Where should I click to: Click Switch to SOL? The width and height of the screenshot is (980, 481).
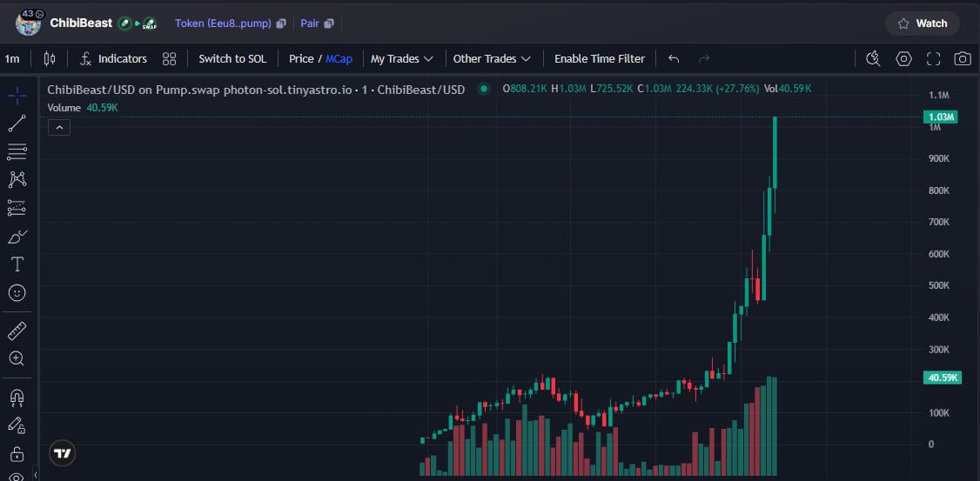[232, 59]
